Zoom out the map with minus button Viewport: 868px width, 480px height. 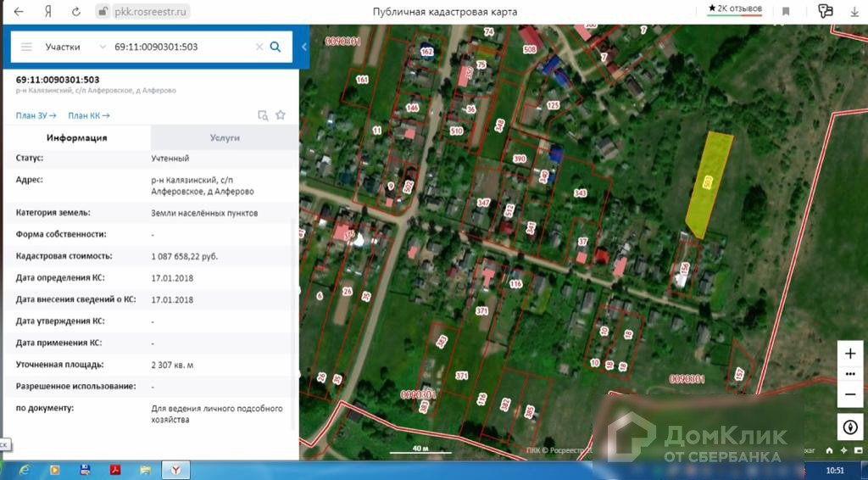click(850, 394)
